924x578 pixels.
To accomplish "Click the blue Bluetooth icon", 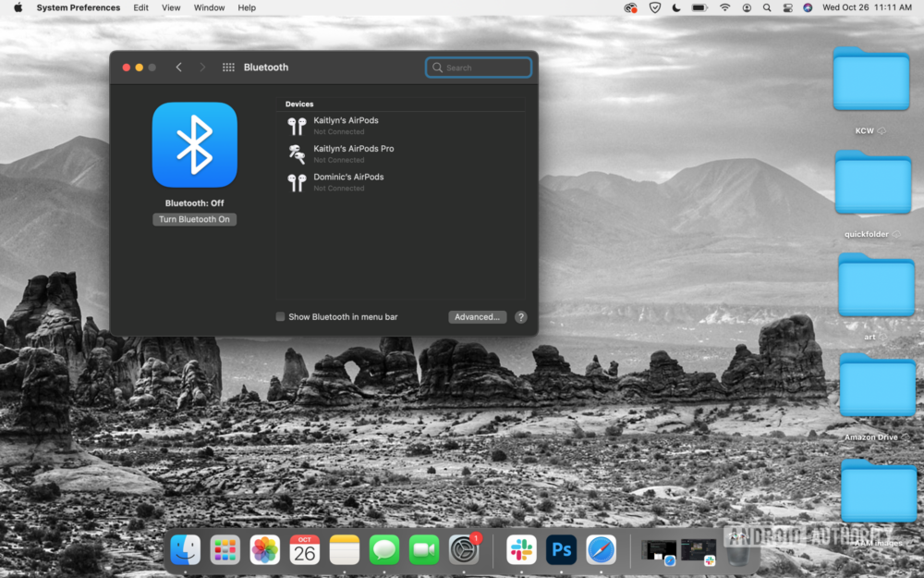I will pos(194,144).
